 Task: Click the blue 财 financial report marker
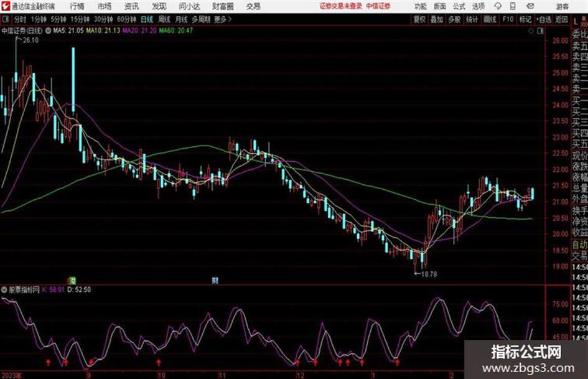coord(215,280)
